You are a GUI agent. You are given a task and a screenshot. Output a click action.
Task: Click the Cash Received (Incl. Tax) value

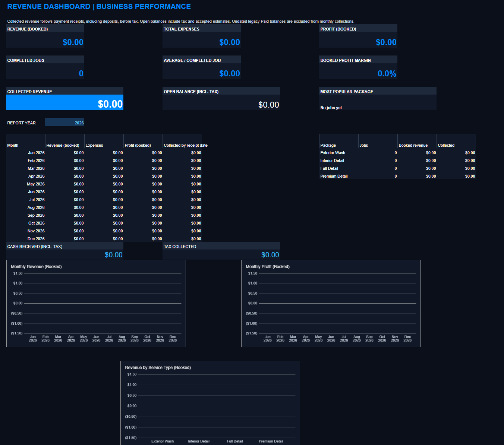(113, 255)
